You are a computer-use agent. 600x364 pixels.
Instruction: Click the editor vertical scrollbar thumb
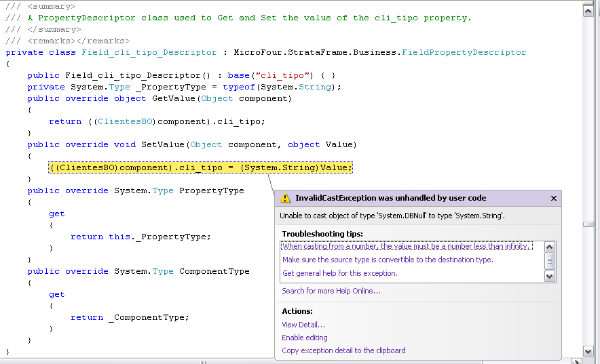(x=588, y=224)
